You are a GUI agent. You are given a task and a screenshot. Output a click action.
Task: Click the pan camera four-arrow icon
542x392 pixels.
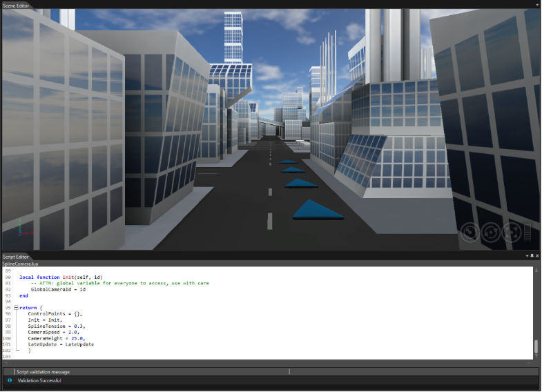click(x=511, y=232)
